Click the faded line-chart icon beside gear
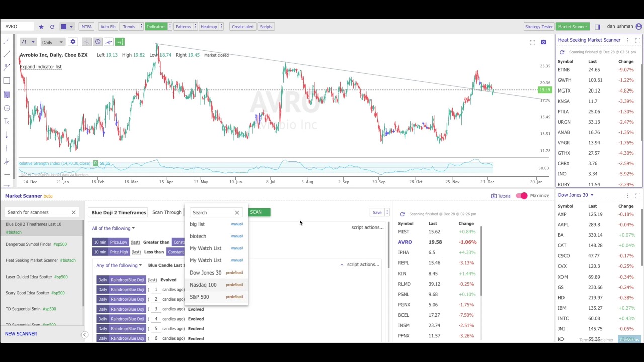 click(87, 42)
